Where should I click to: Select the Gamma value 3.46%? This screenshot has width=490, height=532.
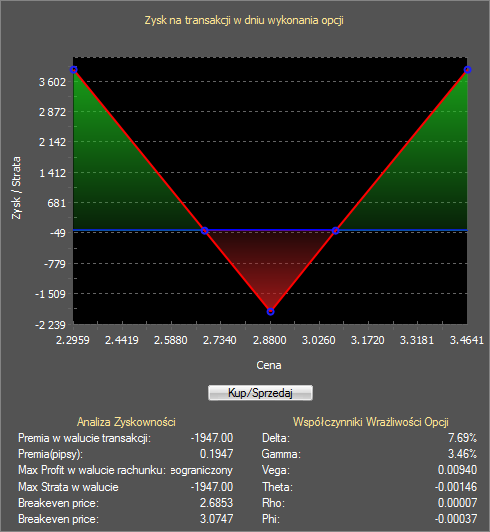462,454
